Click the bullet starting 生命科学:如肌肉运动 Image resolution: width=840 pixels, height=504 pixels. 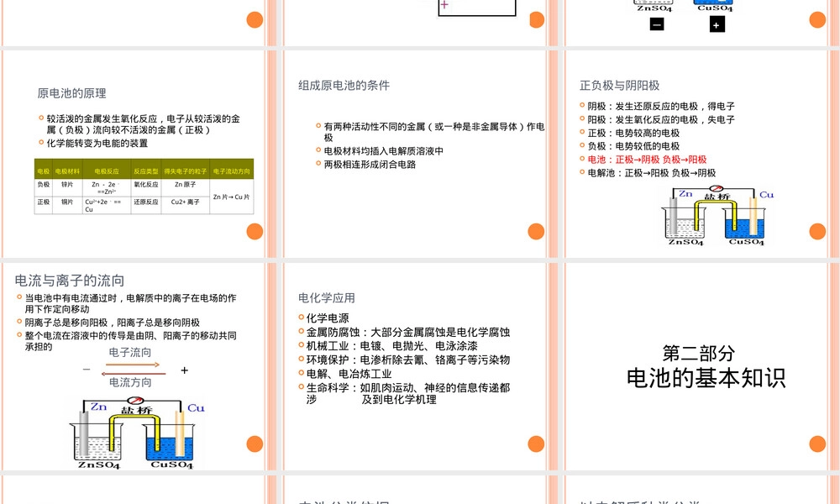pos(407,393)
